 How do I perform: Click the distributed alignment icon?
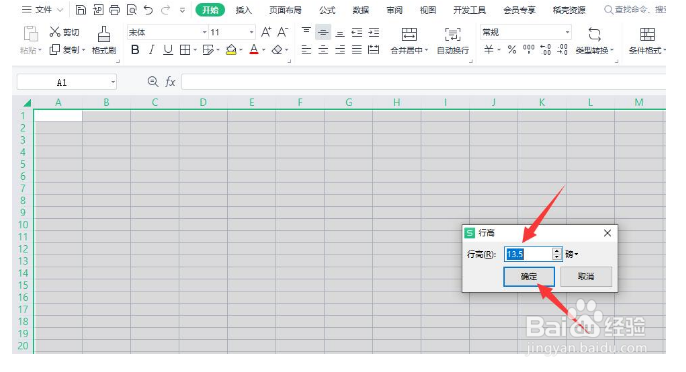374,50
